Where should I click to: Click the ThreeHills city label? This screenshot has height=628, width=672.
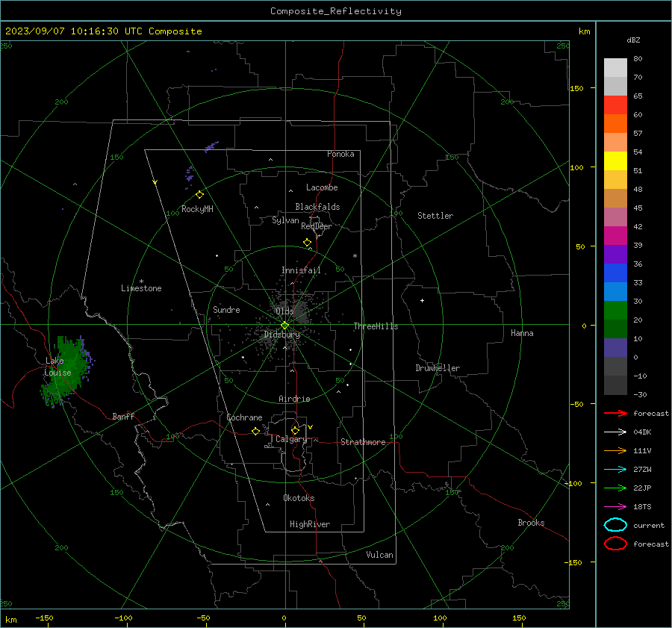(x=376, y=326)
